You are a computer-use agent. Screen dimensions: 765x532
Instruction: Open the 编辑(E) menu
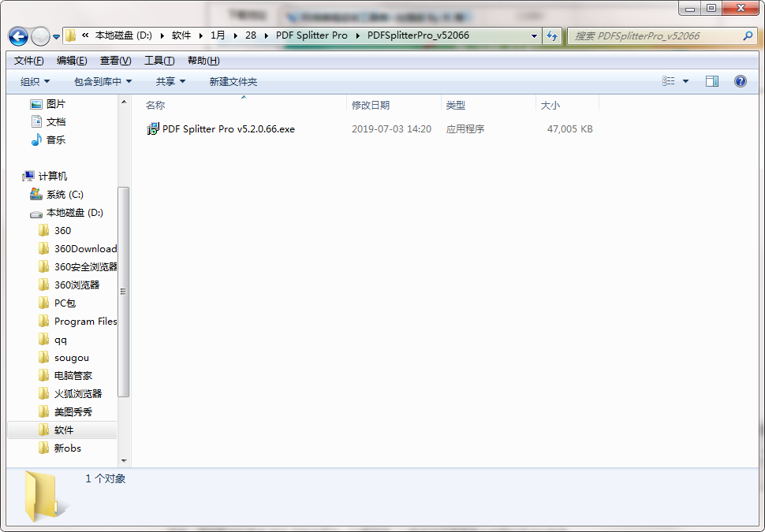point(72,61)
